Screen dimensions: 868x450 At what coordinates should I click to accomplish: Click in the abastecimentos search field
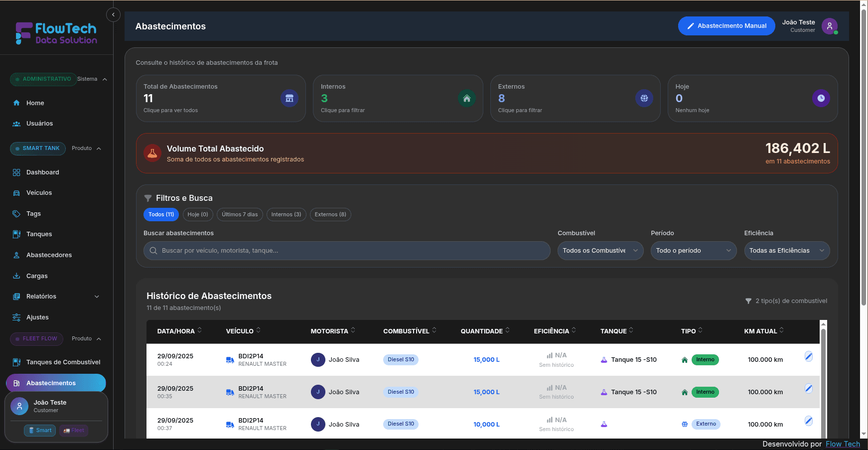pyautogui.click(x=347, y=251)
